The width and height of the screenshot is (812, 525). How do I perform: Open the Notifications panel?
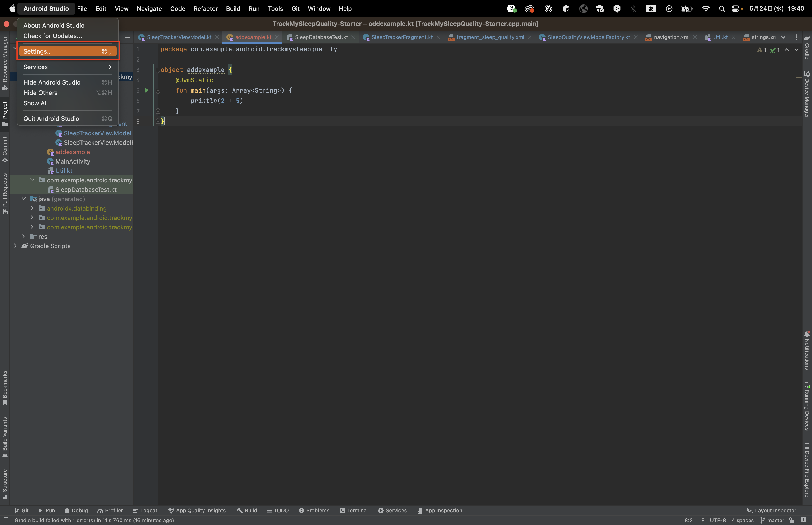click(807, 350)
